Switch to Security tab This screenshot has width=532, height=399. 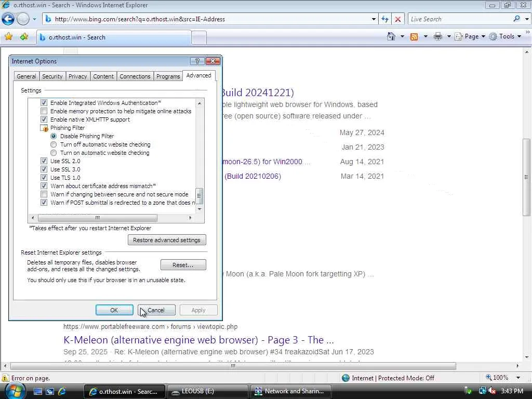(52, 76)
